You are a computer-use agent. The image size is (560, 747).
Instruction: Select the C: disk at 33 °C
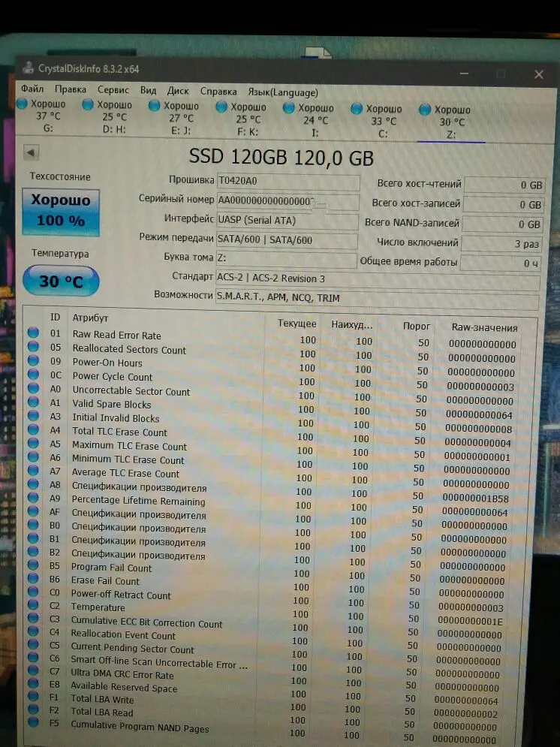(x=377, y=122)
